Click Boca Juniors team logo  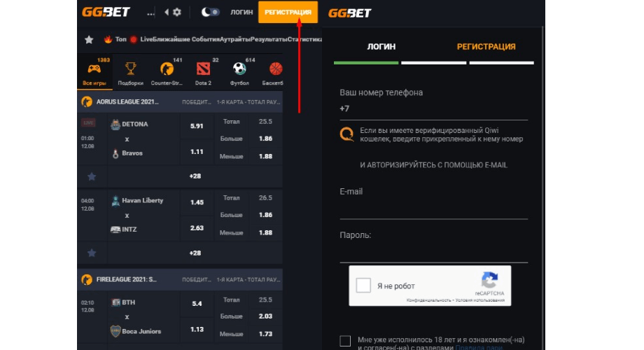(x=115, y=331)
